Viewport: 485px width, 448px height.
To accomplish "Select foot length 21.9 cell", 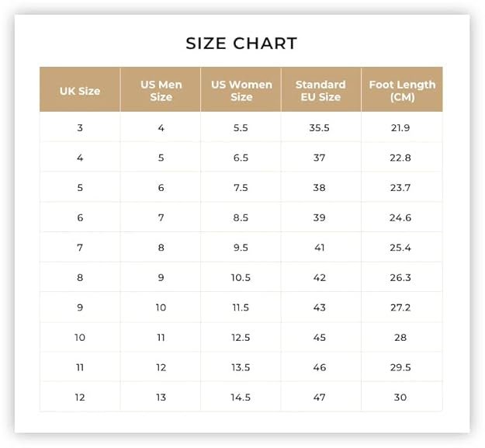I will tap(400, 128).
